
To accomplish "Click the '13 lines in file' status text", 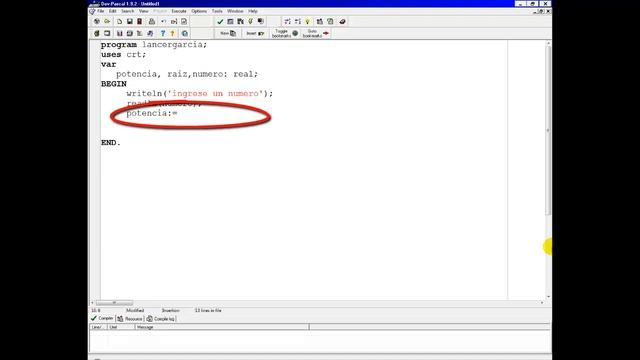I will click(208, 310).
